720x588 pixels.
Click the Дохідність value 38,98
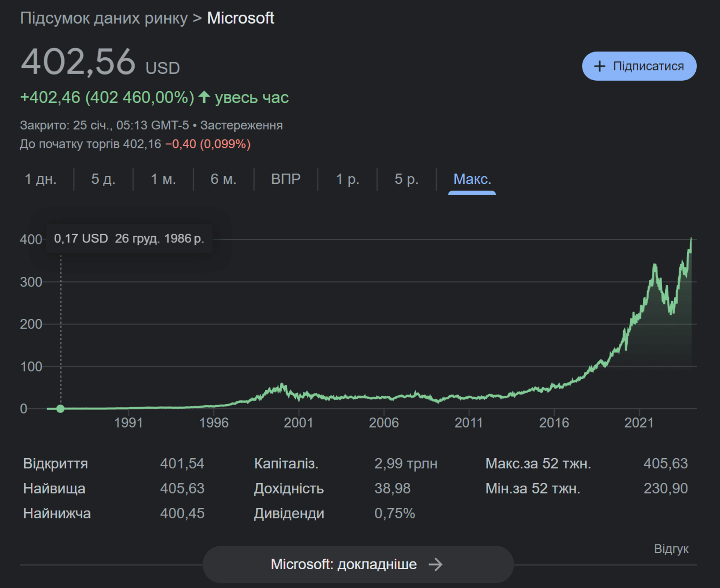[392, 488]
